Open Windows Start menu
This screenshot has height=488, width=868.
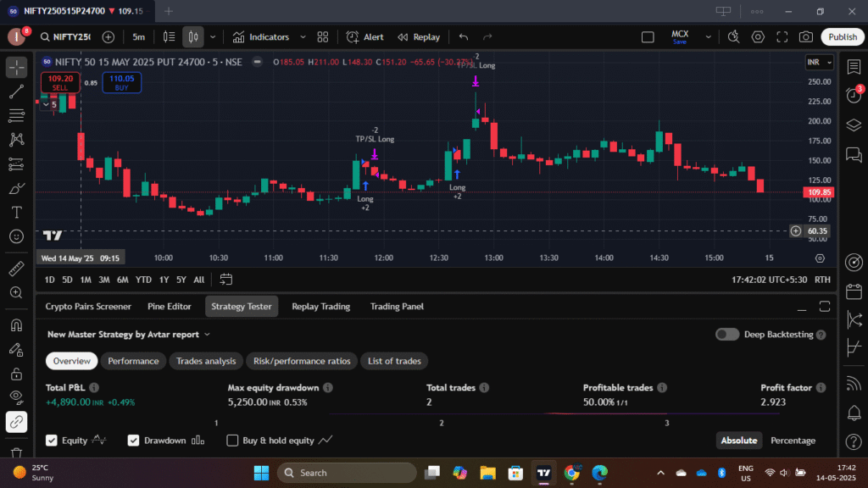tap(261, 473)
